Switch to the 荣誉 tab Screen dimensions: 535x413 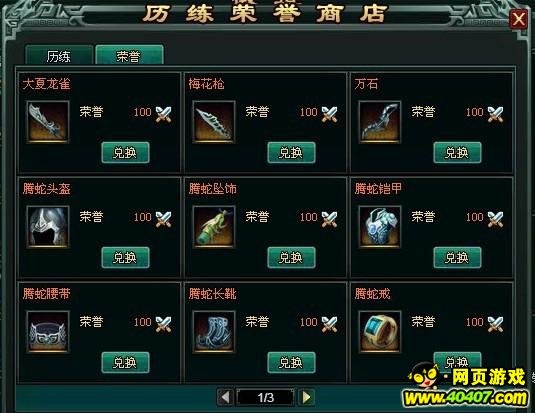pyautogui.click(x=129, y=55)
